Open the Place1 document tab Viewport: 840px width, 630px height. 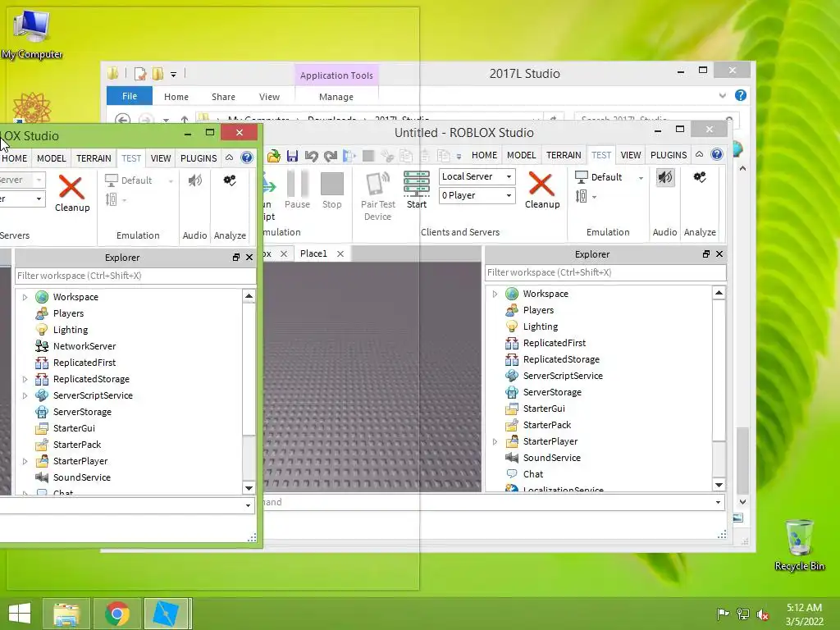(x=313, y=253)
